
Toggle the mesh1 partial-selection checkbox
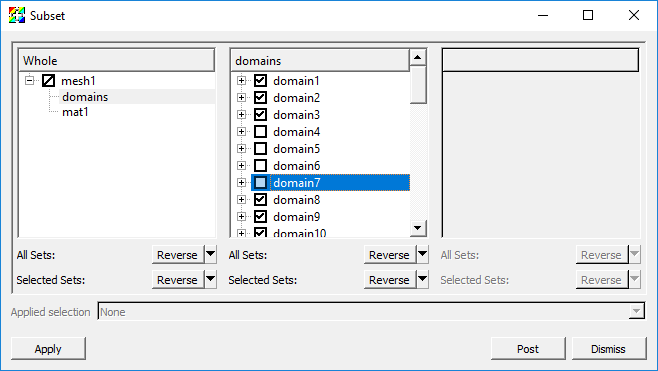[x=48, y=81]
